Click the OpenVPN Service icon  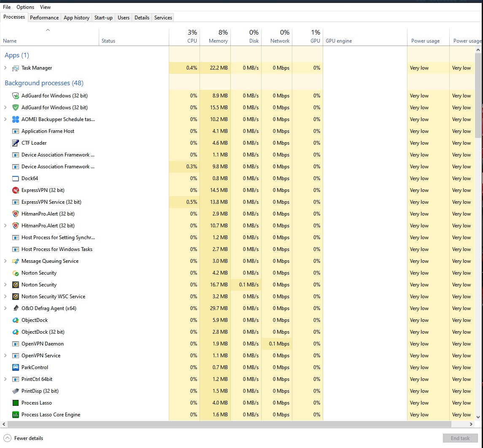tap(16, 356)
